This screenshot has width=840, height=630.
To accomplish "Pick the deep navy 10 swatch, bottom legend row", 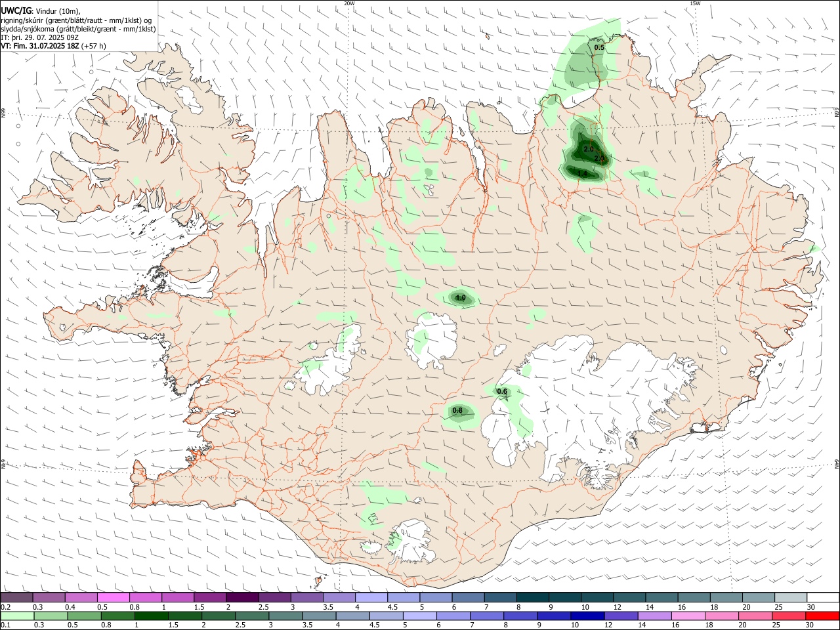I will pos(587,616).
